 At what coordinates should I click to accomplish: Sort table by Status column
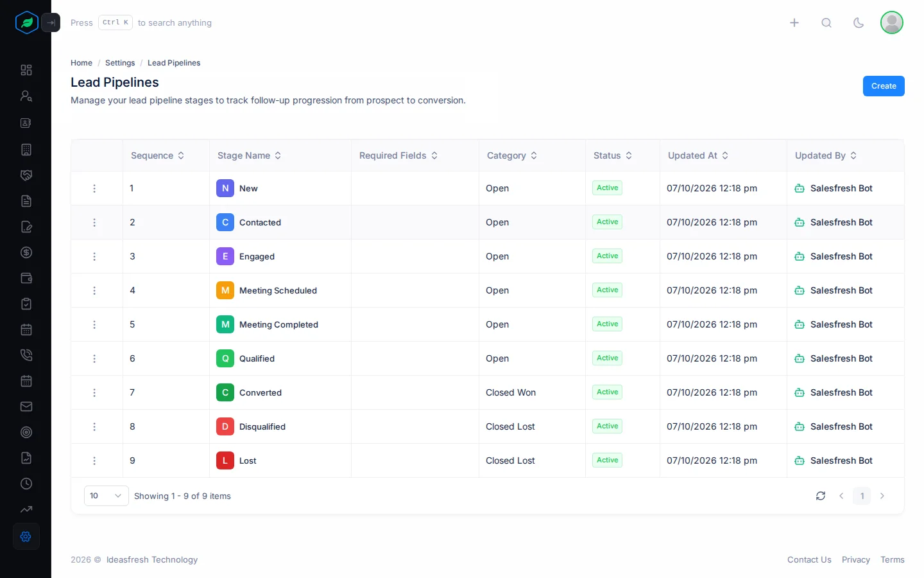613,155
